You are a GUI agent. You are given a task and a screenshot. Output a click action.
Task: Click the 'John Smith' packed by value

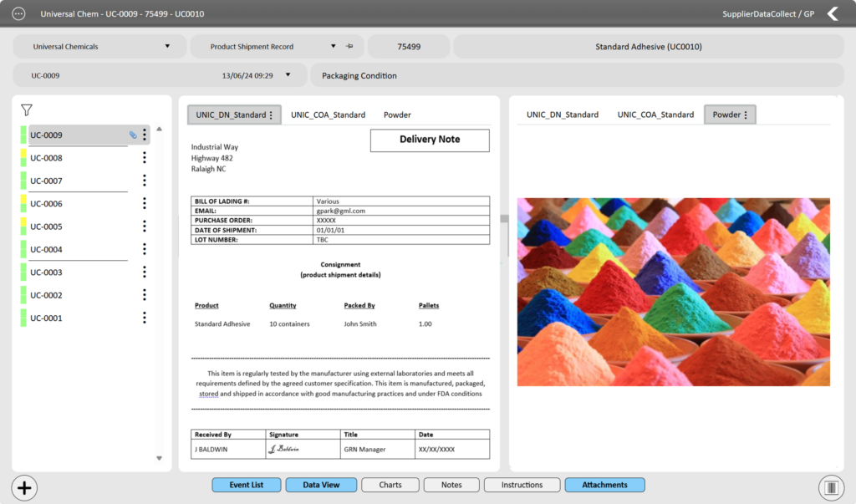click(360, 323)
